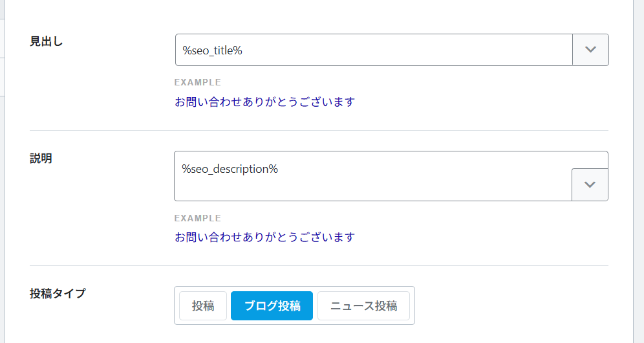Click the right-edge vertical scrollbar strip
Viewport: 644px width, 343px height.
pyautogui.click(x=638, y=171)
